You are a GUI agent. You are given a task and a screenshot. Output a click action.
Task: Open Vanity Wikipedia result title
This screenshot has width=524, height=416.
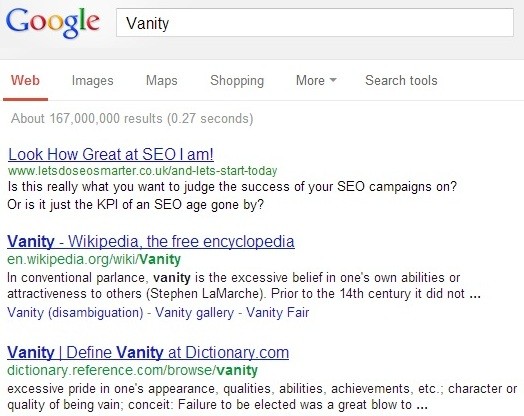(x=151, y=241)
